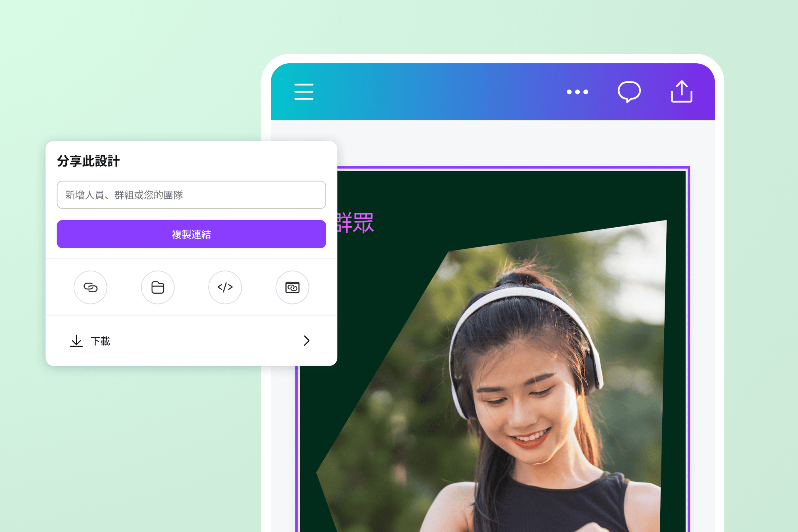This screenshot has width=798, height=532.
Task: Click the download arrow icon beside 下載
Action: (76, 341)
